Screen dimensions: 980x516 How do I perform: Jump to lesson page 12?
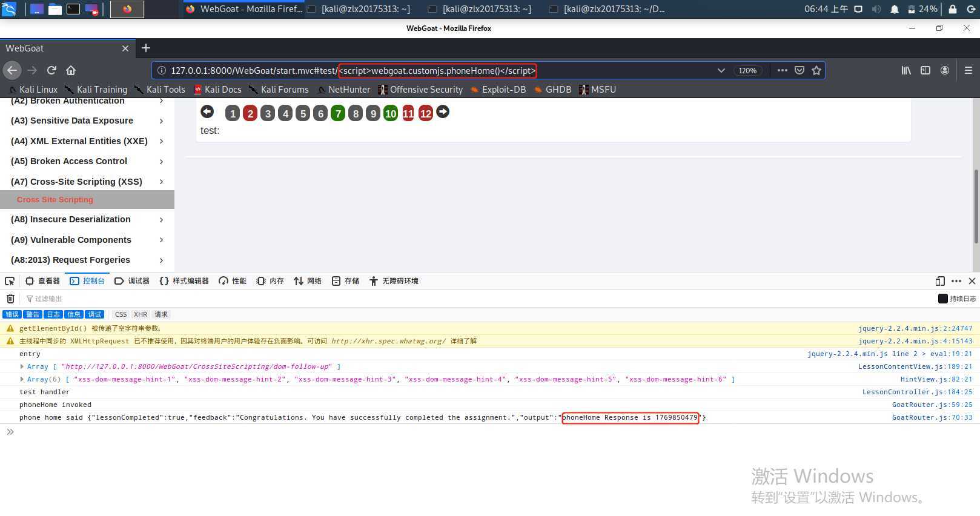click(426, 113)
